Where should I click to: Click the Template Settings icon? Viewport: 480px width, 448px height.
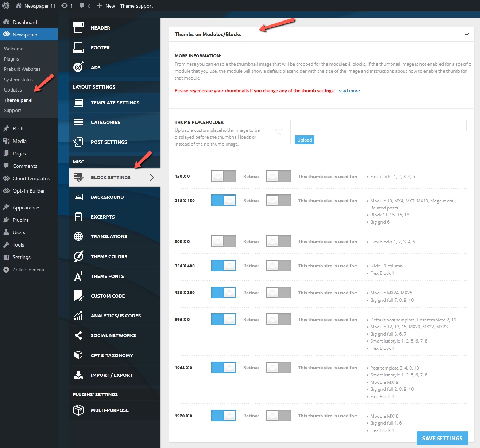pyautogui.click(x=78, y=103)
